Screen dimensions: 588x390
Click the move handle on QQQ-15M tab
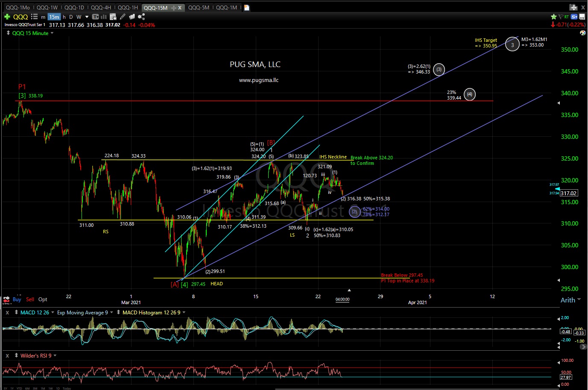coord(173,8)
